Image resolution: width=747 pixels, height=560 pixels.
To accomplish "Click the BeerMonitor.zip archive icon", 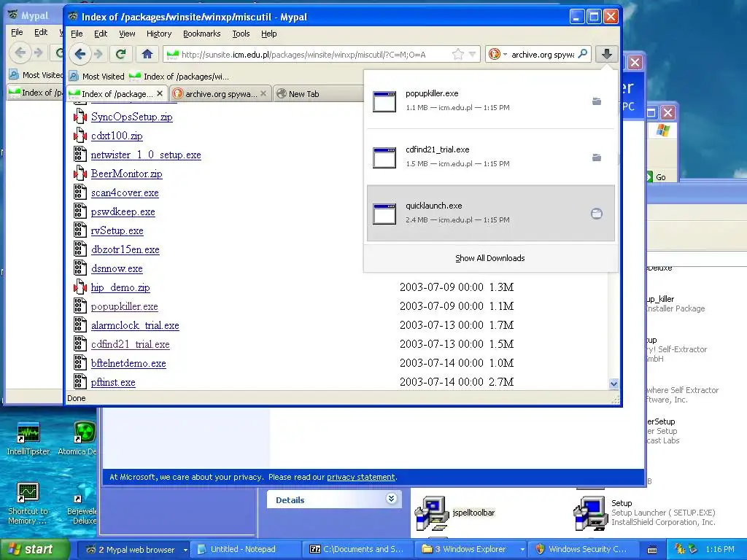I will (80, 173).
